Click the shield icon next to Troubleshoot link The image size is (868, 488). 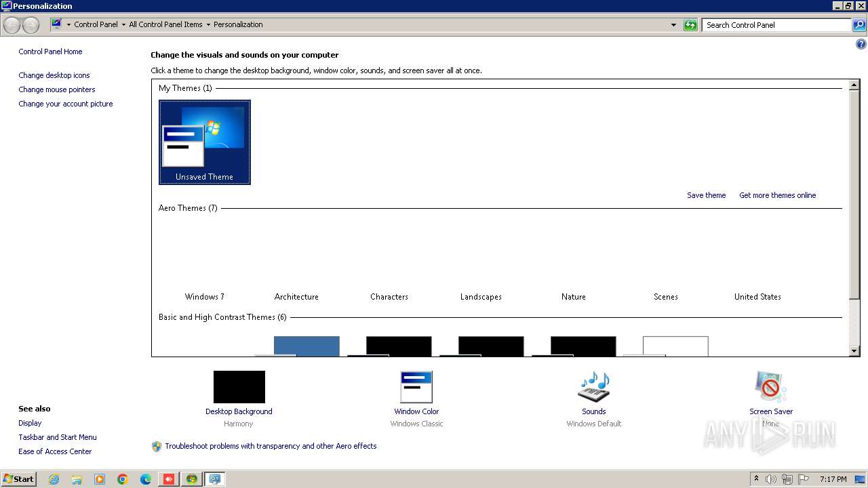(157, 446)
